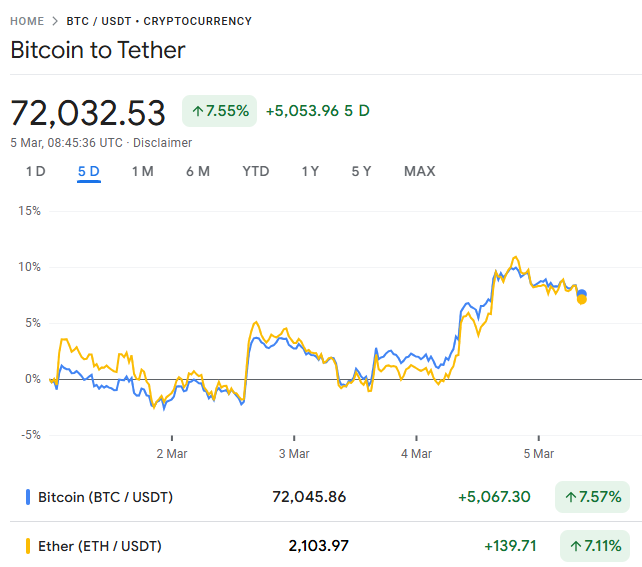642x567 pixels.
Task: Switch chart to 6 M range
Action: [198, 171]
